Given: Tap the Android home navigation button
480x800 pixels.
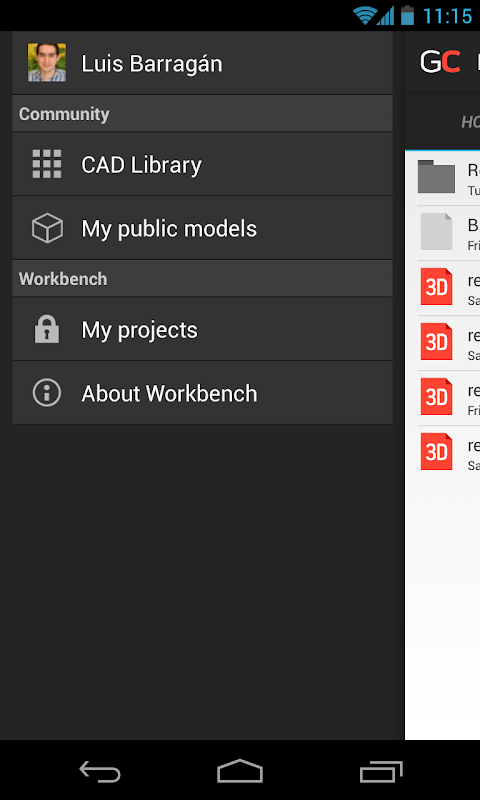Looking at the screenshot, I should click(240, 771).
